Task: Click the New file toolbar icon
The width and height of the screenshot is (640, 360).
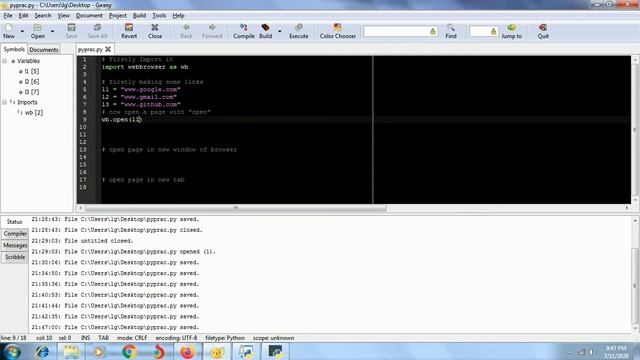Action: pos(9,31)
